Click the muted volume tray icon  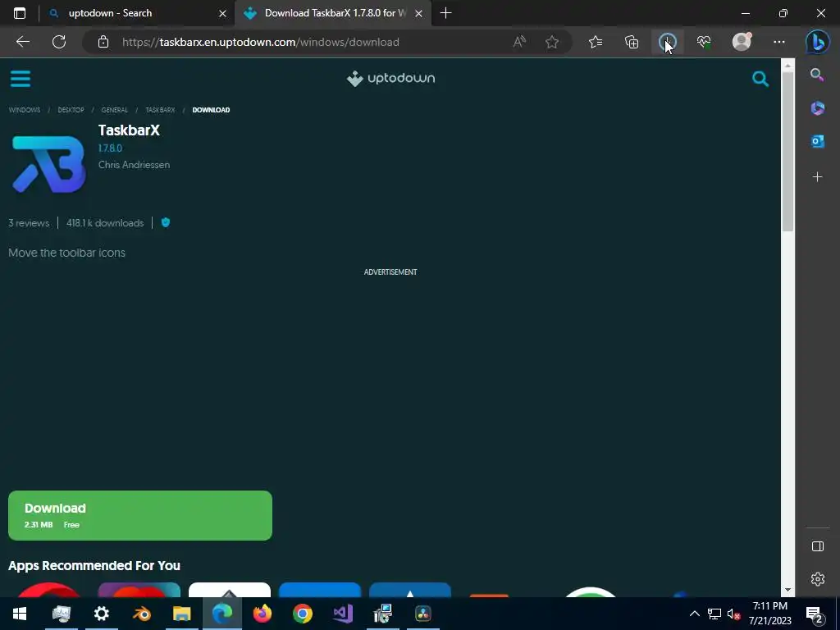[x=733, y=614]
